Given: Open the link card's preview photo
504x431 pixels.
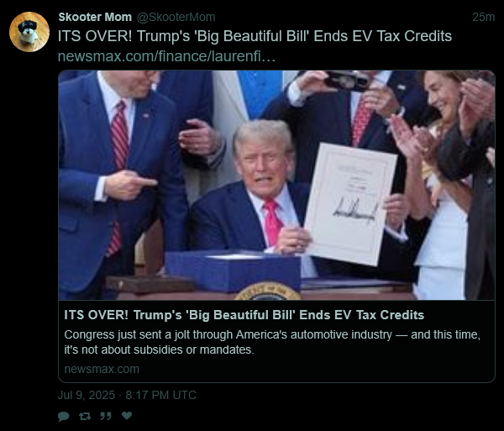Looking at the screenshot, I should (x=276, y=185).
